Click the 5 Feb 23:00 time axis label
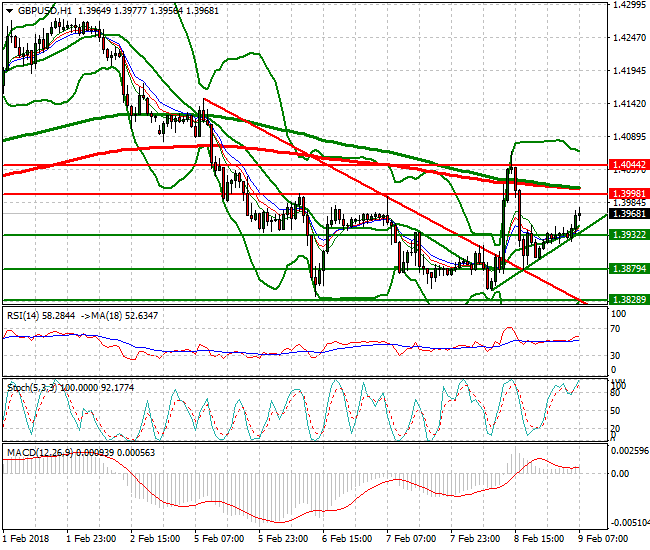The height and width of the screenshot is (550, 650). (283, 539)
